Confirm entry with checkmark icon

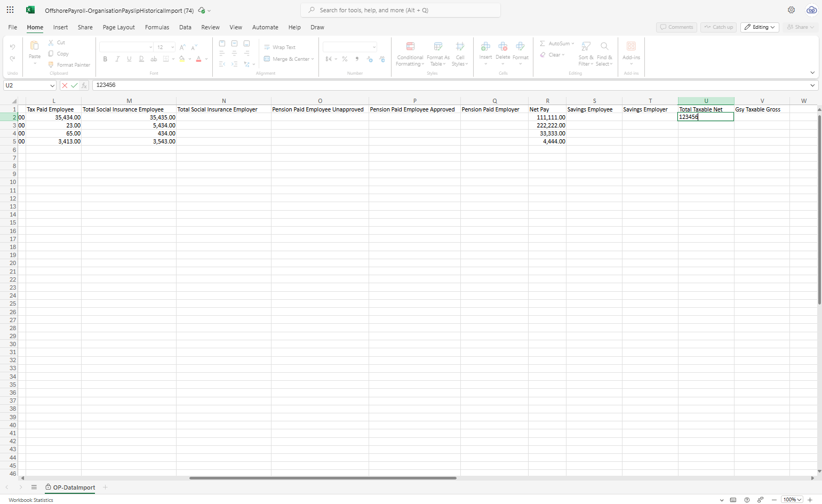74,85
